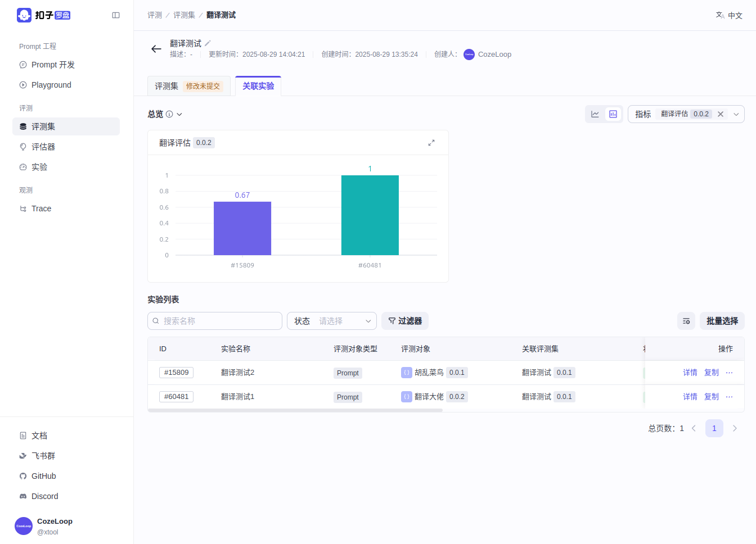Viewport: 756px width, 544px height.
Task: Click the pencil icon to edit the name
Action: [x=208, y=43]
